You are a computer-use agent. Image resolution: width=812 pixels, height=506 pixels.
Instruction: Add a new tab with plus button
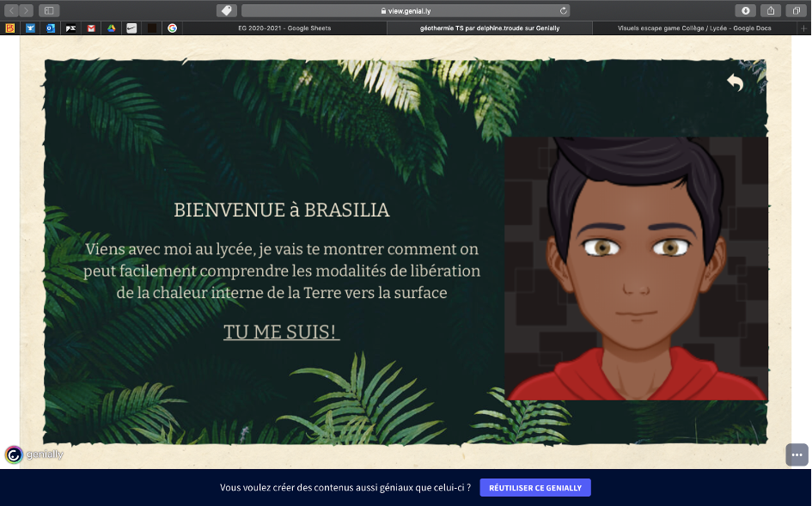pos(803,28)
